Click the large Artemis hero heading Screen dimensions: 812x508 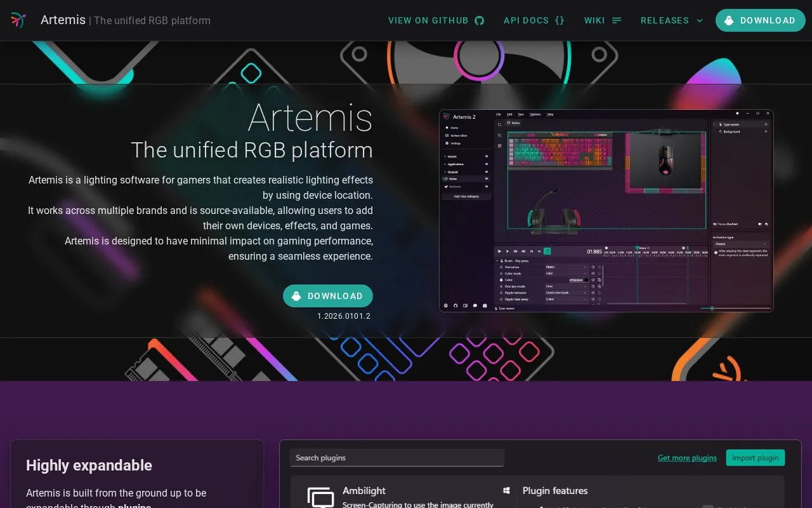pos(310,117)
